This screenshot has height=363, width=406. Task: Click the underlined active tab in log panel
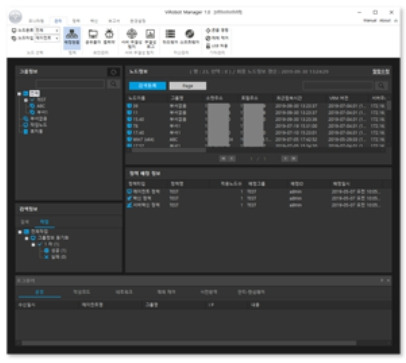pos(40,292)
